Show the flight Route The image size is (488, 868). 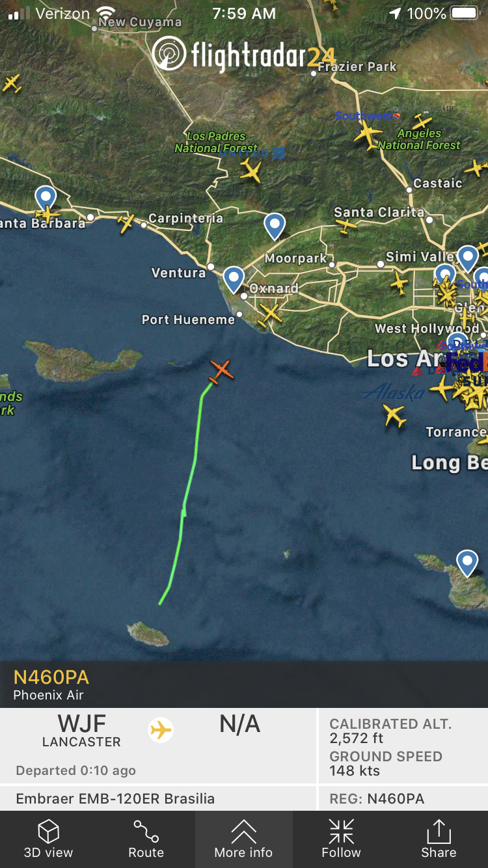(146, 839)
